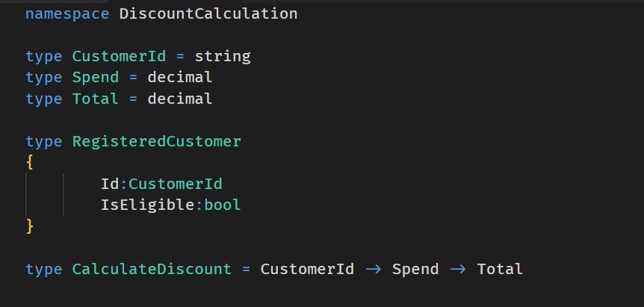The image size is (644, 307).
Task: Click decimal on the Spend line
Action: [x=180, y=78]
